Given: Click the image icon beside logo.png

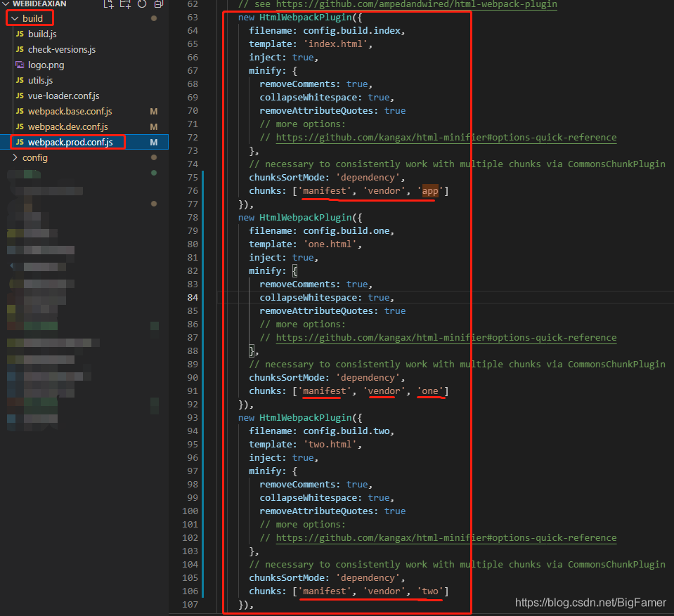Looking at the screenshot, I should tap(20, 65).
